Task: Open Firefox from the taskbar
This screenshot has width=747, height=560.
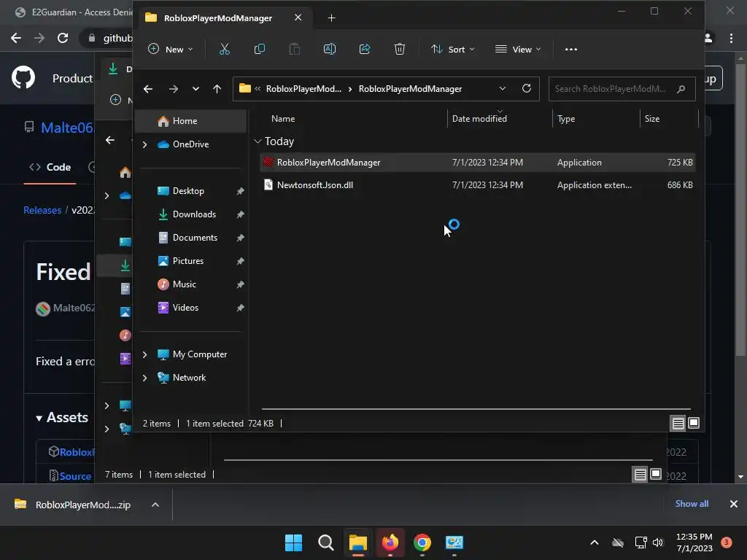Action: click(x=390, y=542)
